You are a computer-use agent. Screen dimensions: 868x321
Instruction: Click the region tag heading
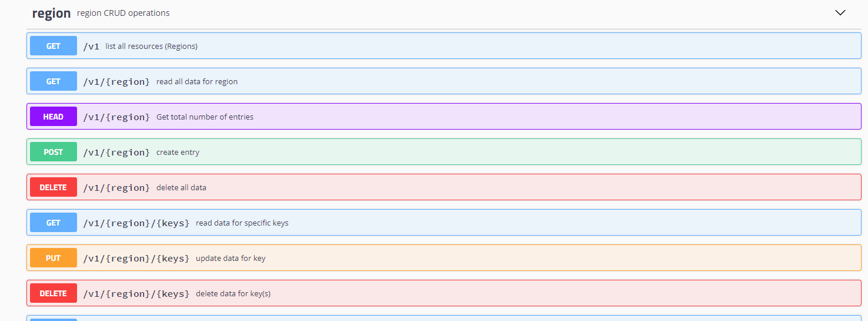[x=51, y=13]
